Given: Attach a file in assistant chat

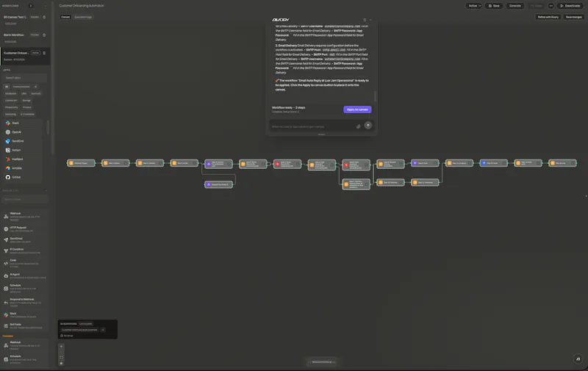Looking at the screenshot, I should tap(358, 126).
